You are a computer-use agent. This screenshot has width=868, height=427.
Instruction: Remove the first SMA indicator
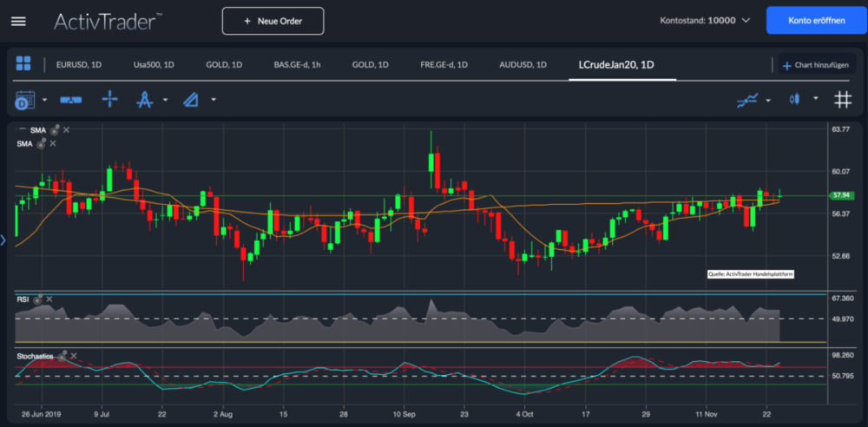pyautogui.click(x=67, y=130)
